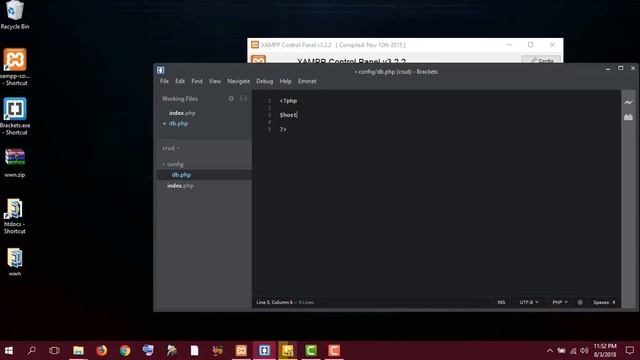
Task: Click the Live Preview lightning icon in Brackets
Action: coord(628,102)
